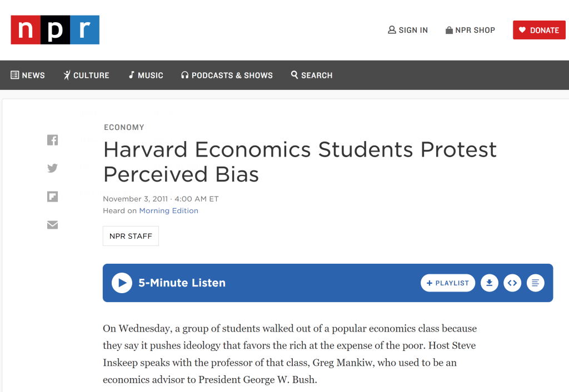Visit the NPR Shop
This screenshot has height=392, width=569.
point(470,30)
